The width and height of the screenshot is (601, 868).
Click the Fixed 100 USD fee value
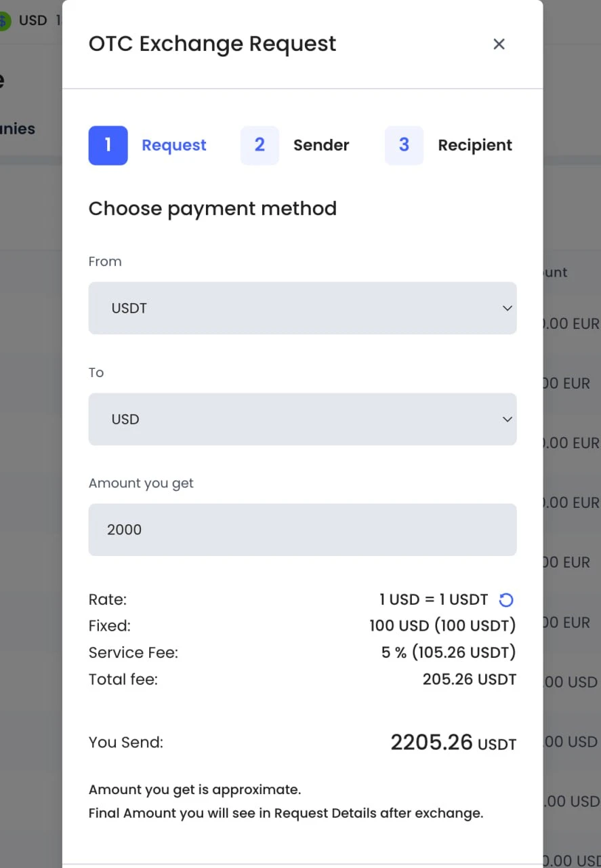(442, 625)
